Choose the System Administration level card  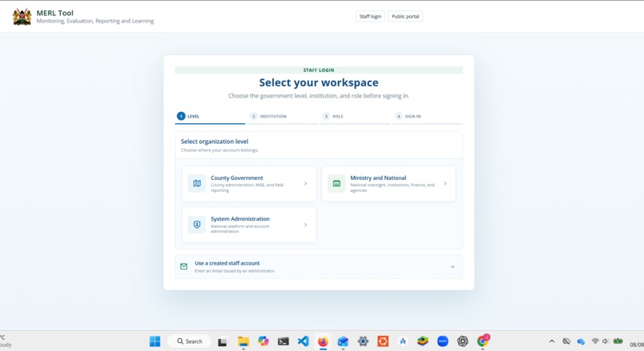pyautogui.click(x=249, y=225)
